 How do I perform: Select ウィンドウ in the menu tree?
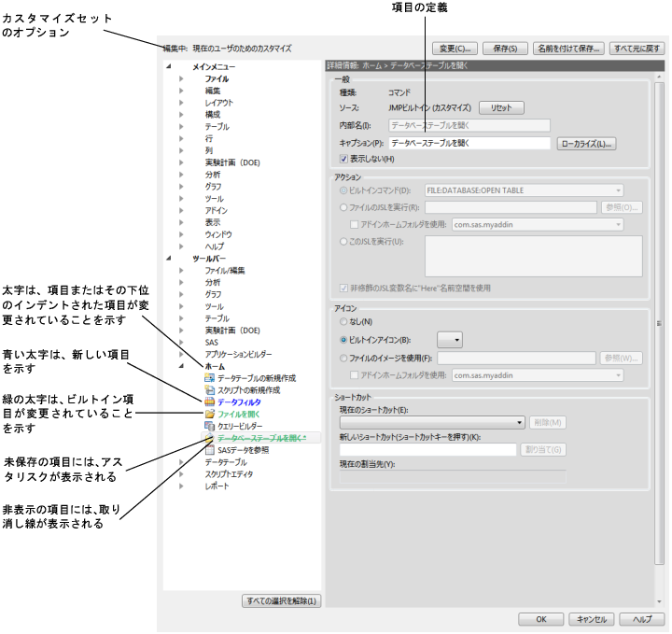coord(218,234)
